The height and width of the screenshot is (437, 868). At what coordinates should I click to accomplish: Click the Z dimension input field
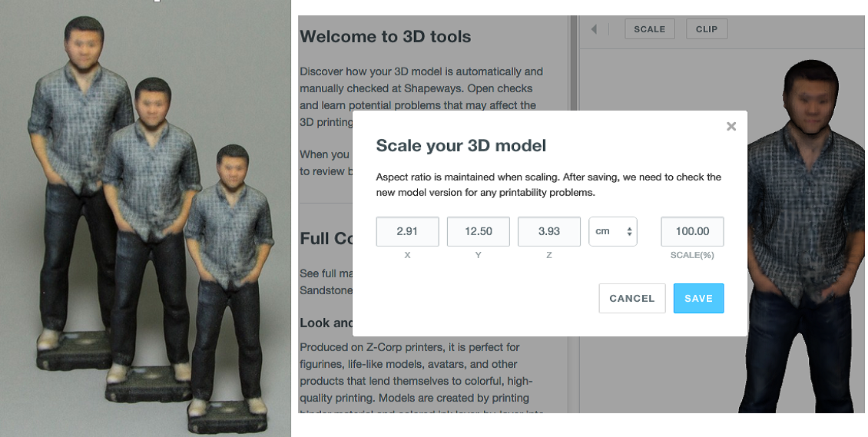(549, 231)
